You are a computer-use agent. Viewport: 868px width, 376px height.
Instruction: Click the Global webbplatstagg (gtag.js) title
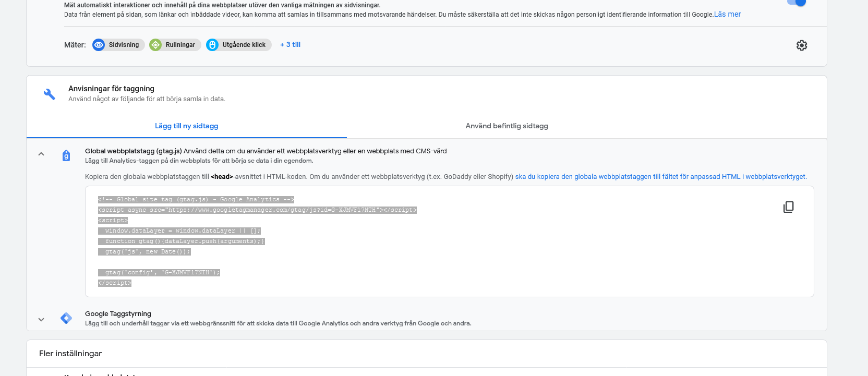134,151
